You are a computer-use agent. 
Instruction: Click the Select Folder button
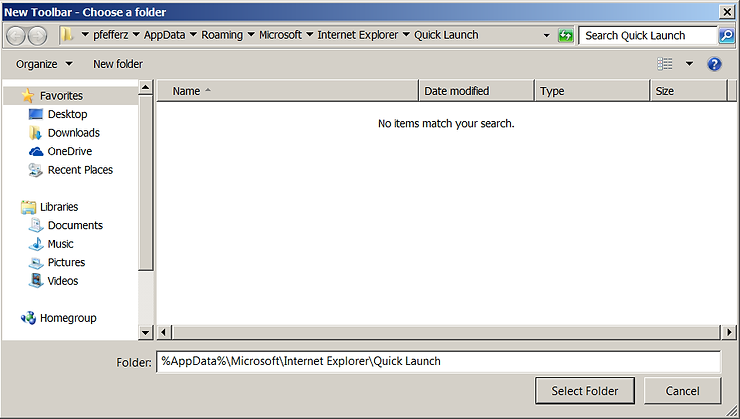[585, 391]
